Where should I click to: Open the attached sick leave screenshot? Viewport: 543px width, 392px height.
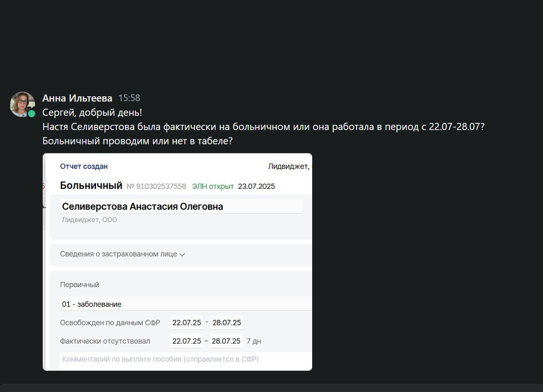click(177, 262)
